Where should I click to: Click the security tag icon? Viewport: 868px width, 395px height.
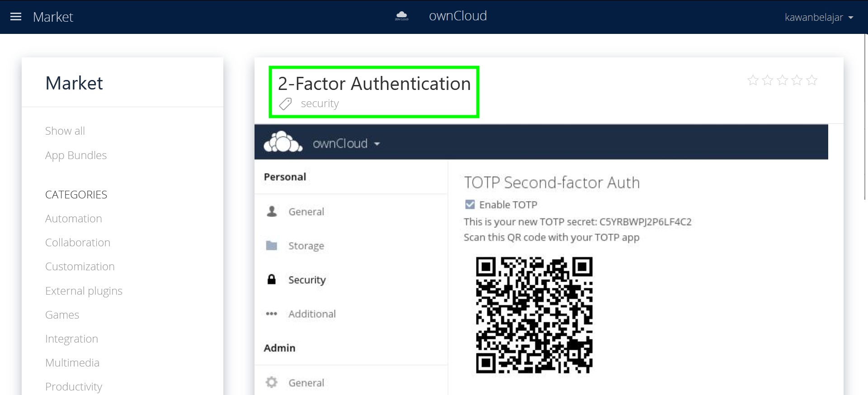click(x=285, y=104)
